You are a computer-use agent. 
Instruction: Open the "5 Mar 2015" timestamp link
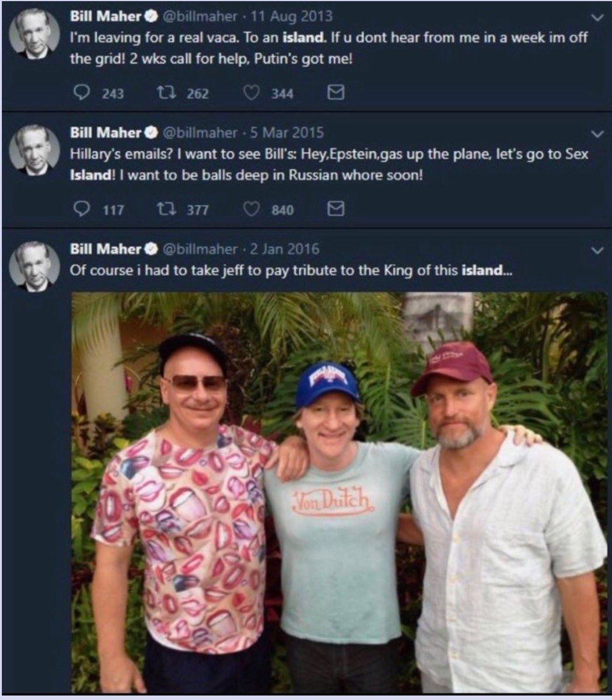coord(286,132)
